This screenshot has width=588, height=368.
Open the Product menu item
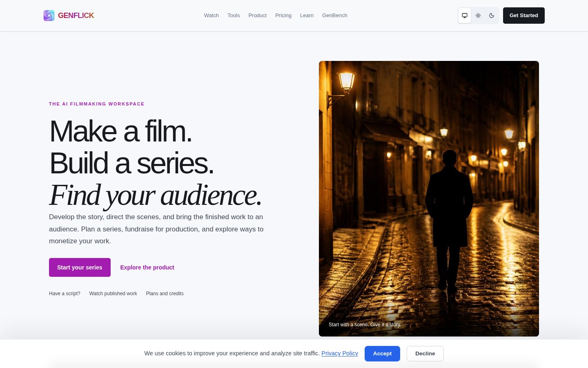[258, 16]
